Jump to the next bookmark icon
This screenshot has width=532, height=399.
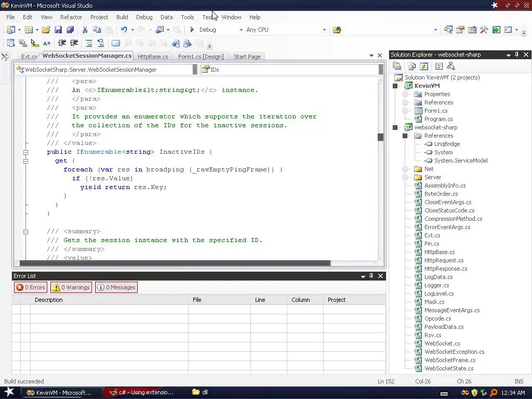(187, 43)
